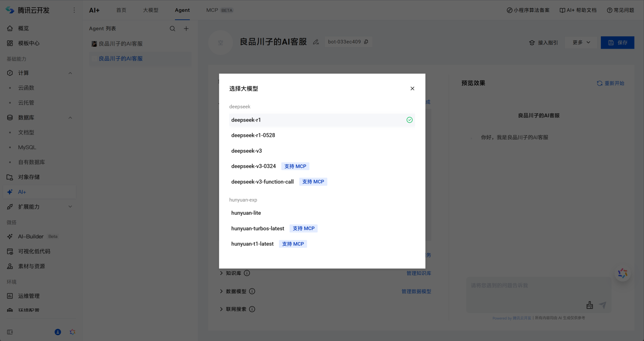Search the Agent list

pos(172,28)
